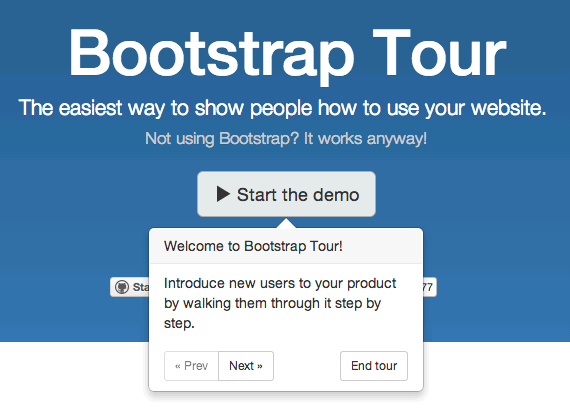570x409 pixels.
Task: Click popover body text Introduce new users
Action: pos(280,303)
